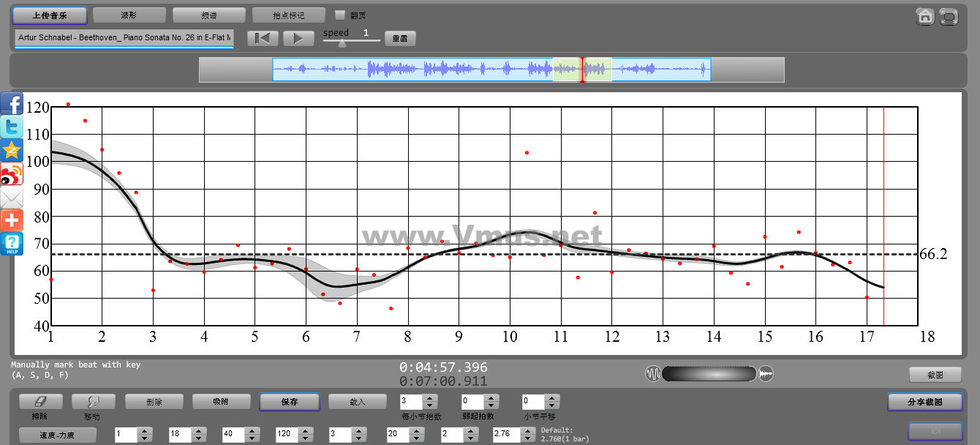Image resolution: width=980 pixels, height=445 pixels.
Task: Click the email envelope share icon
Action: [x=12, y=197]
